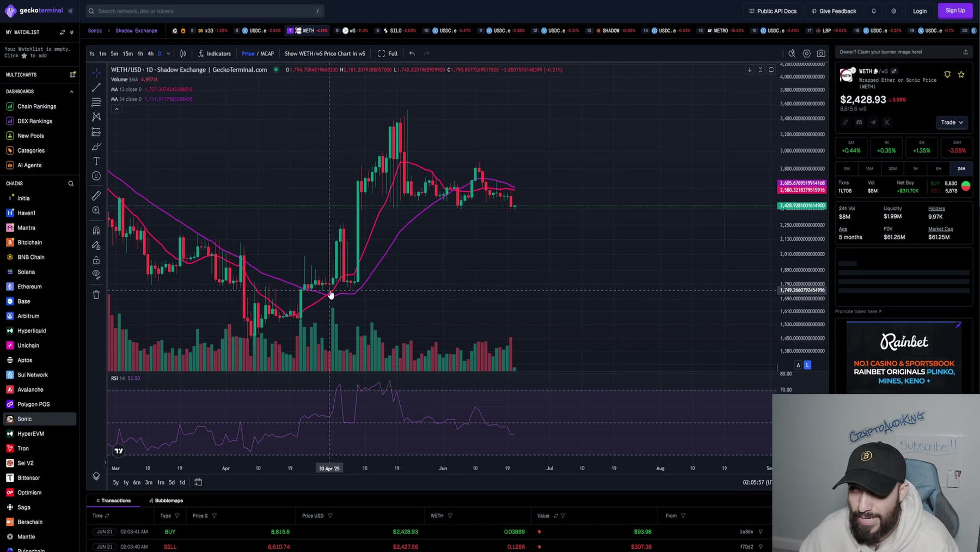Switch to the Bubblemaps tab
This screenshot has width=980, height=552.
[166, 500]
